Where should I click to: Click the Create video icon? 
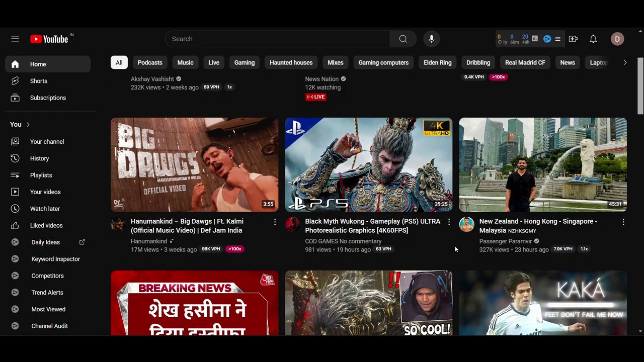[x=573, y=39]
